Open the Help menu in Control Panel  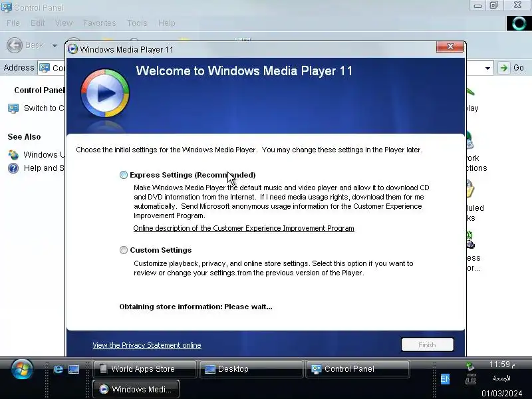coord(167,23)
